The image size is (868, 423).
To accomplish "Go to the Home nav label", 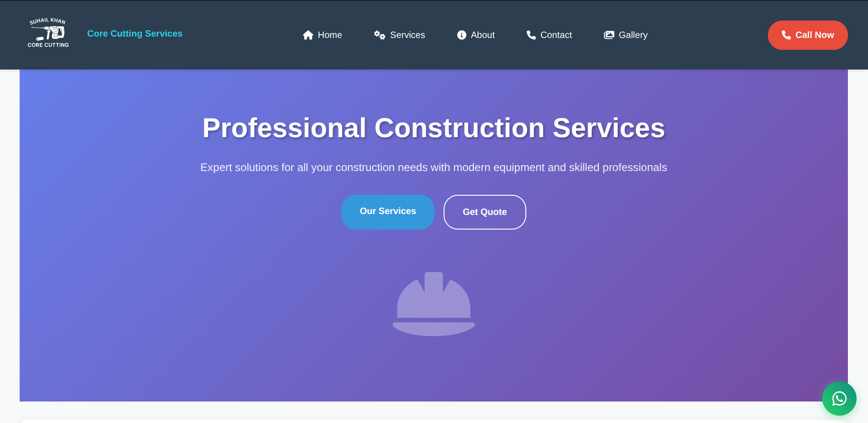I will pyautogui.click(x=330, y=35).
